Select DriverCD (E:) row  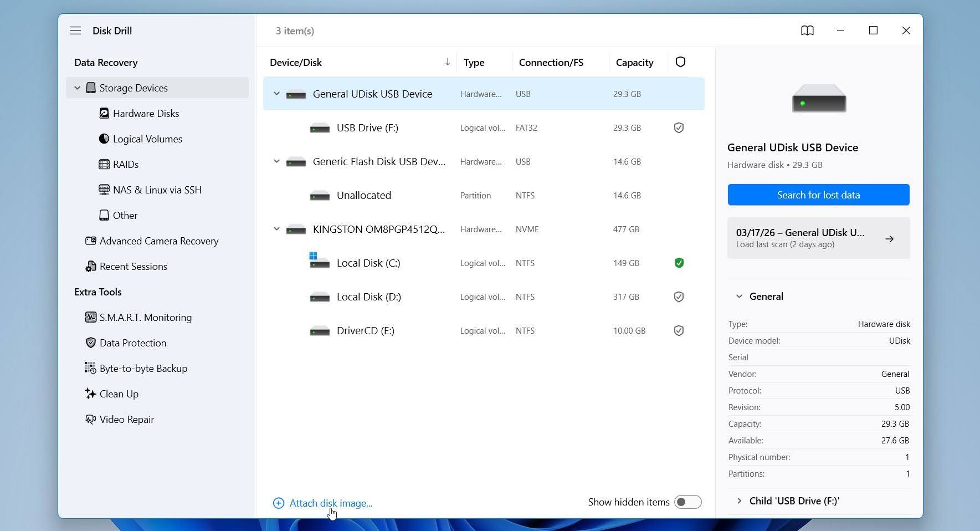(484, 330)
